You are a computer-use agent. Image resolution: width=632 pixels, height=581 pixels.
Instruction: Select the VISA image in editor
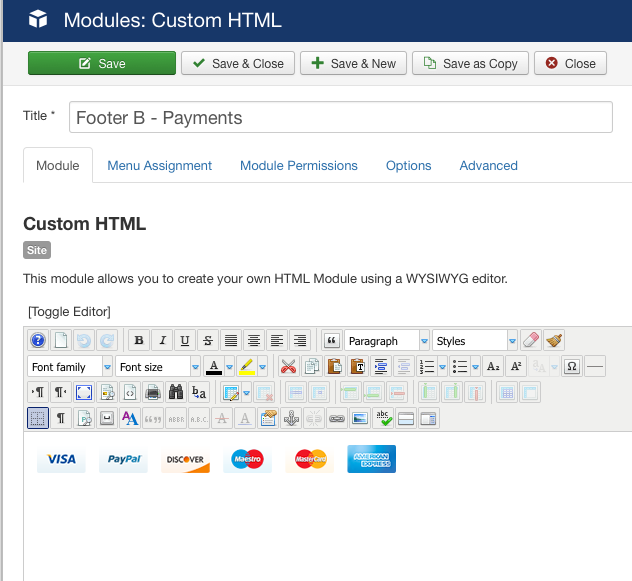[x=61, y=459]
